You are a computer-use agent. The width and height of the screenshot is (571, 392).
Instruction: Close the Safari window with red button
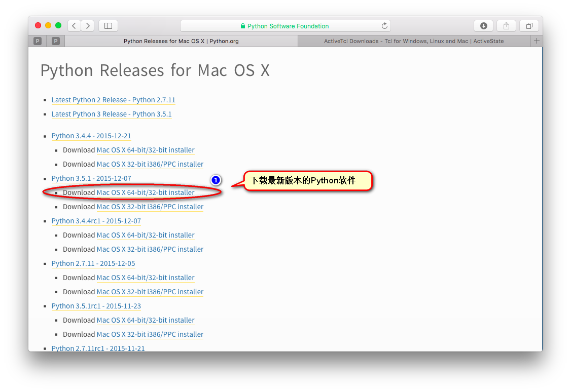tap(38, 25)
